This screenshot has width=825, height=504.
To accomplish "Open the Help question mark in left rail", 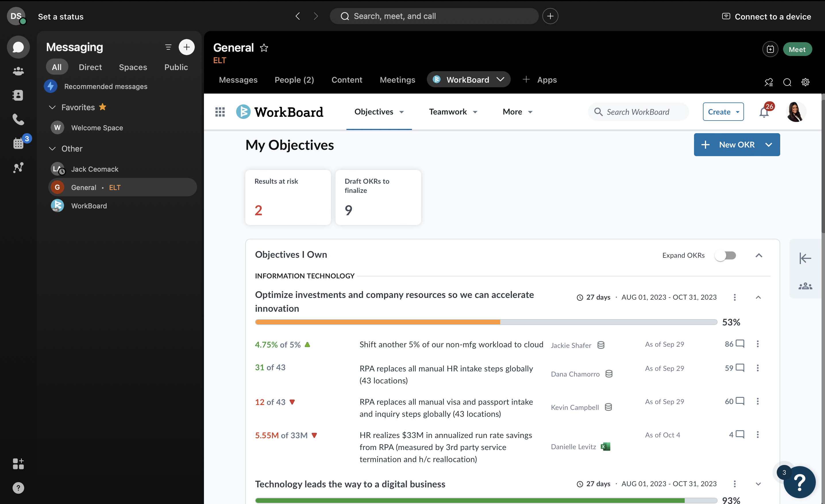I will click(18, 488).
